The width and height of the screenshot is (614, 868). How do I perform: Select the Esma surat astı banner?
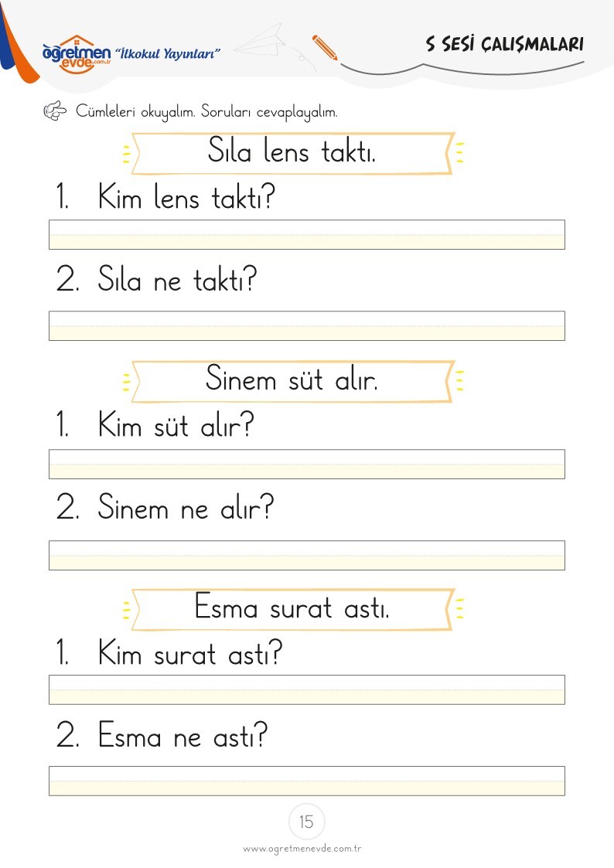292,610
